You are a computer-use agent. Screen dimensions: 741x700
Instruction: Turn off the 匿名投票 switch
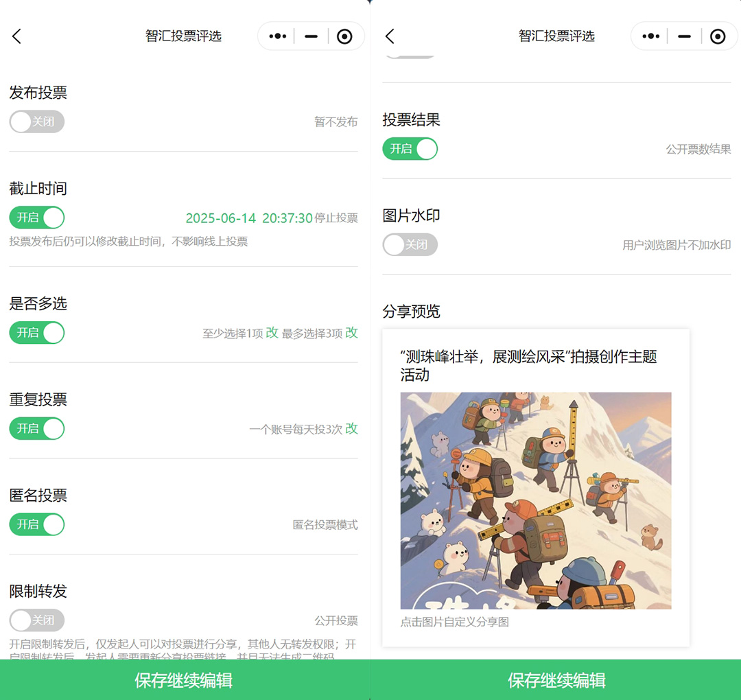[x=37, y=524]
